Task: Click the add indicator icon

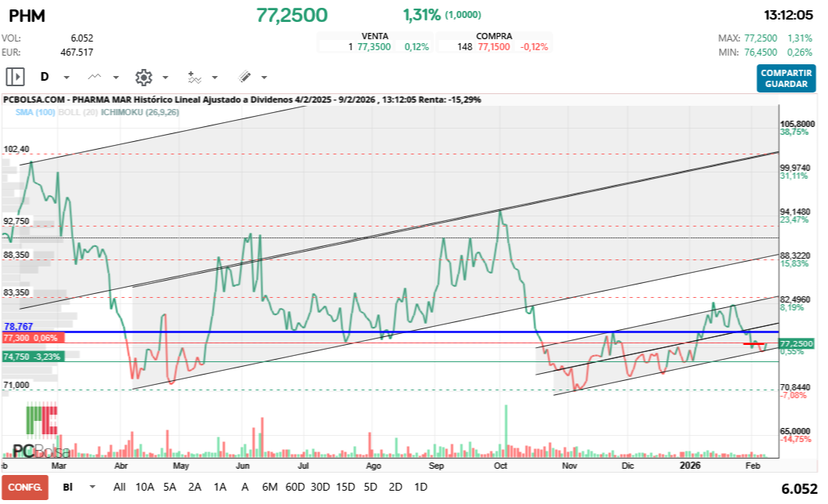Action: [x=194, y=77]
